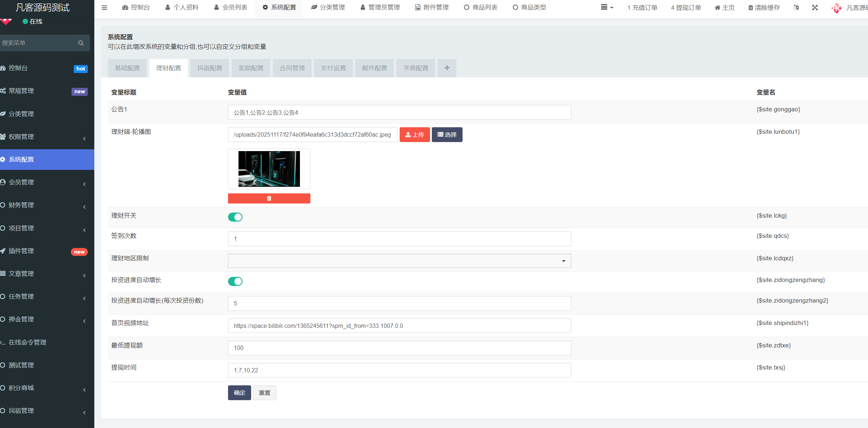Enable the 理财开关 switch

(235, 217)
